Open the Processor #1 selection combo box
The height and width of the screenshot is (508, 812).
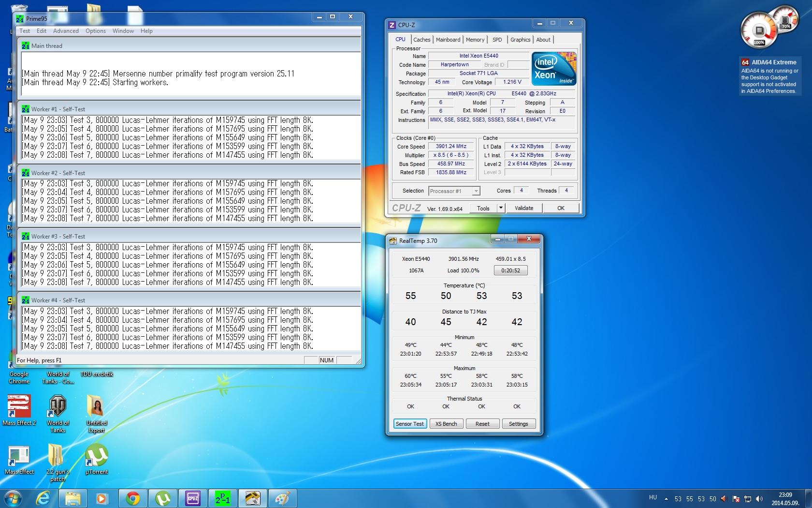454,191
